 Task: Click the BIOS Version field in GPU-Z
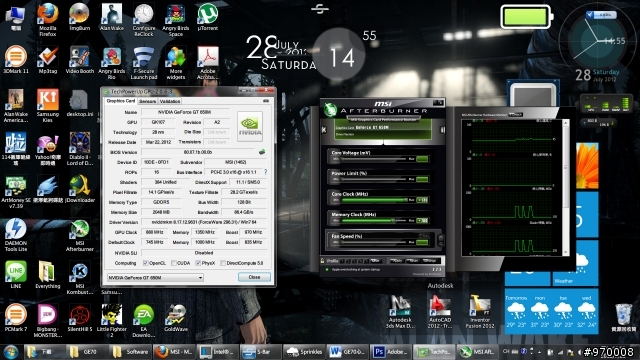click(x=198, y=152)
